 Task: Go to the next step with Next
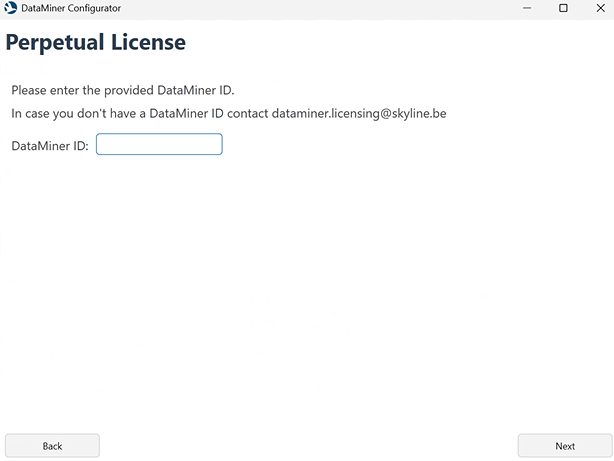565,446
